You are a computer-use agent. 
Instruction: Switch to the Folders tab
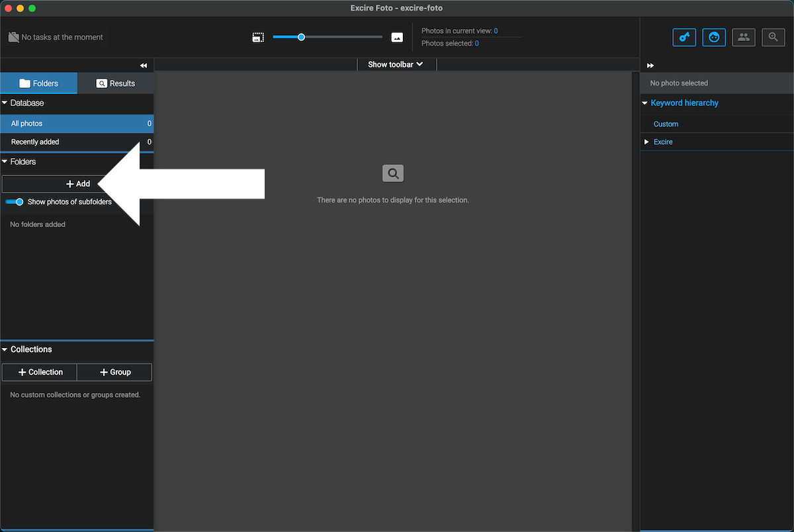click(x=38, y=83)
